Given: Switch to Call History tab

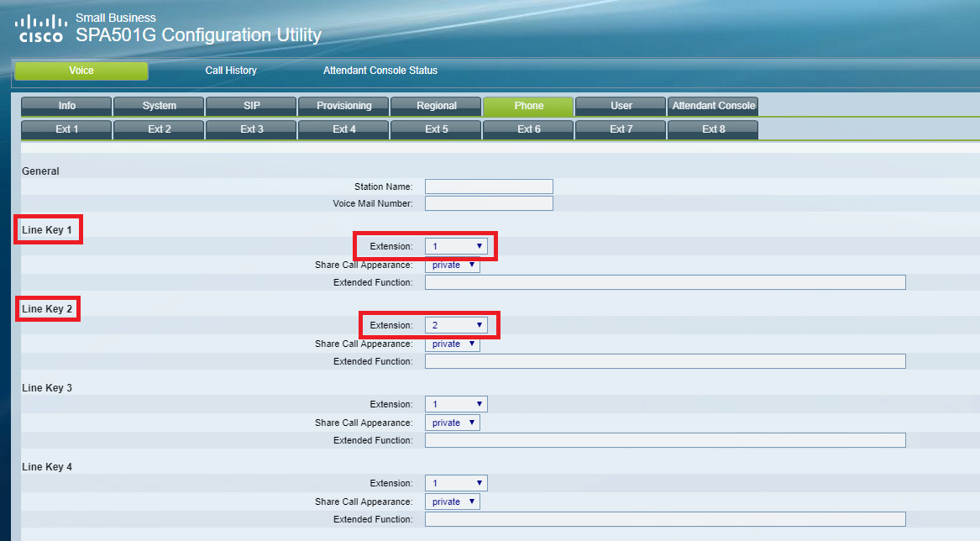Looking at the screenshot, I should (231, 71).
